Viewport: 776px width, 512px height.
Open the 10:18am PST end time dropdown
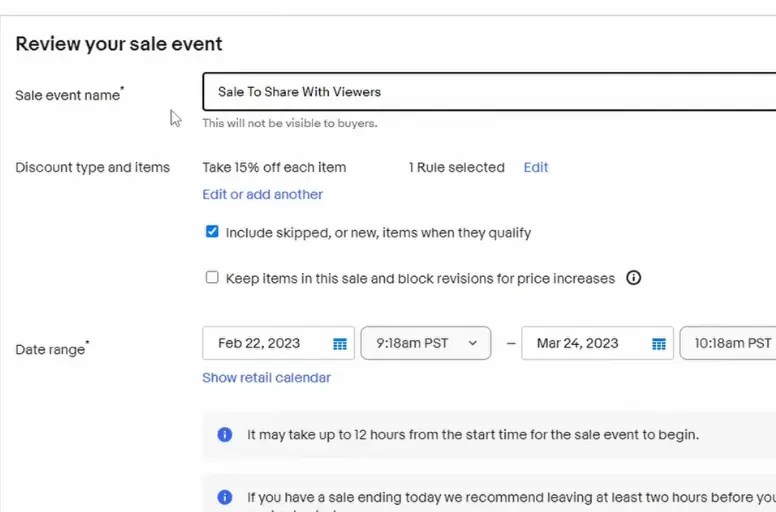[x=728, y=343]
